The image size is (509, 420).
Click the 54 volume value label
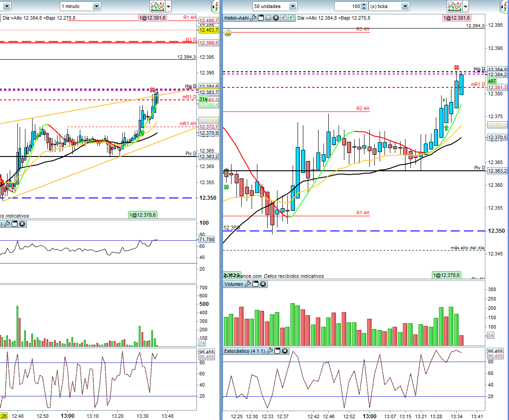tap(491, 335)
